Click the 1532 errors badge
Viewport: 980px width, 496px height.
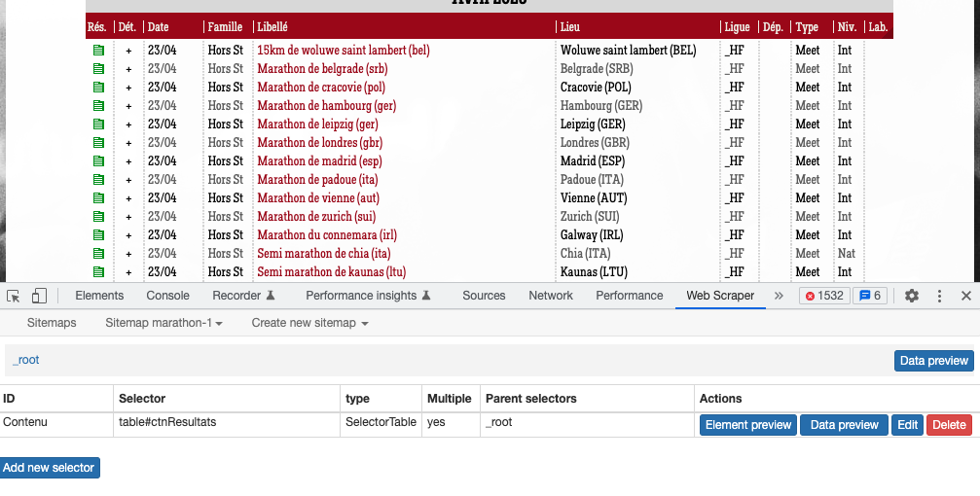click(x=824, y=296)
